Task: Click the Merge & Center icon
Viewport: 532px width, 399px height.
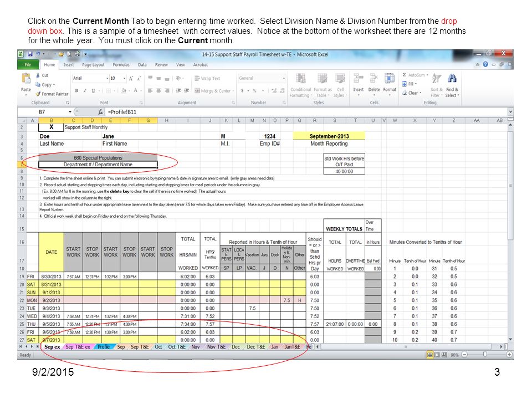Action: pos(197,90)
